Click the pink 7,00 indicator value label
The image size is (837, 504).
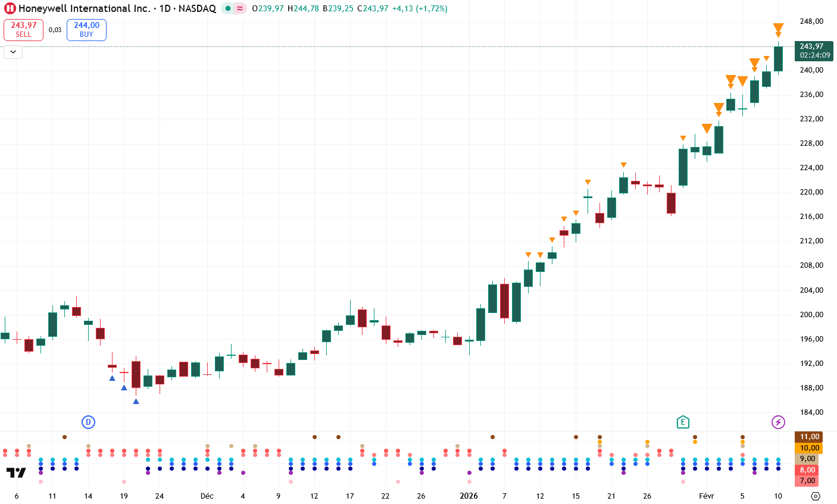pyautogui.click(x=807, y=481)
